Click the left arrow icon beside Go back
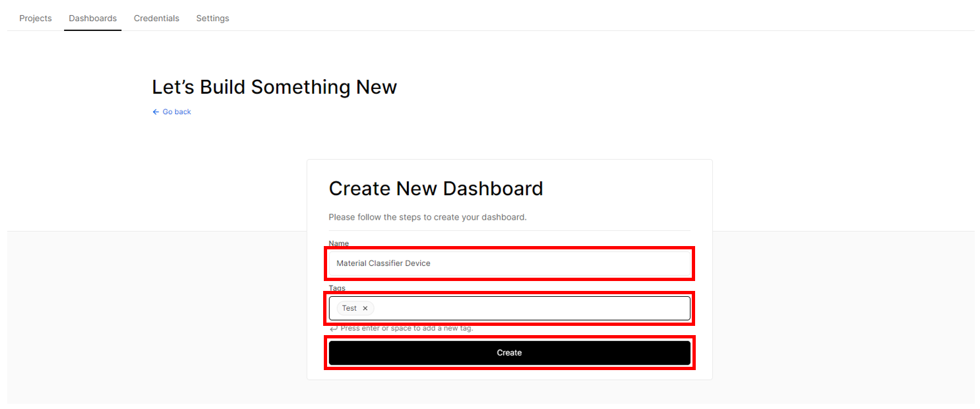The image size is (980, 409). [156, 112]
